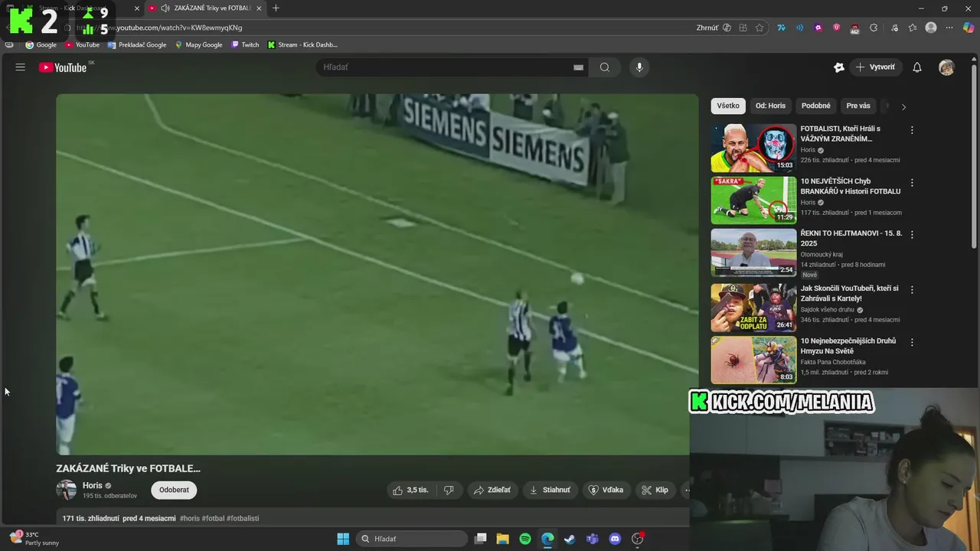Image resolution: width=980 pixels, height=551 pixels.
Task: Open the on-screen keyboard icon in search box
Action: (579, 67)
